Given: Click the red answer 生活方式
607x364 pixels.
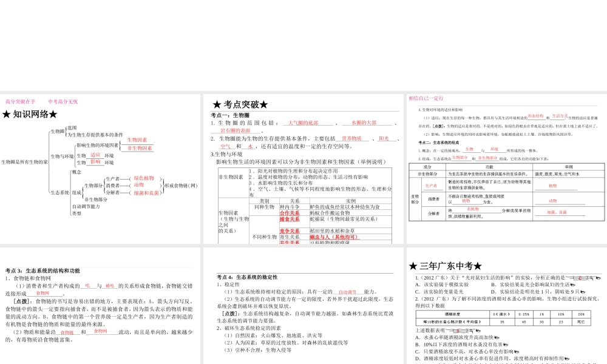Looking at the screenshot, I should tap(560, 116).
